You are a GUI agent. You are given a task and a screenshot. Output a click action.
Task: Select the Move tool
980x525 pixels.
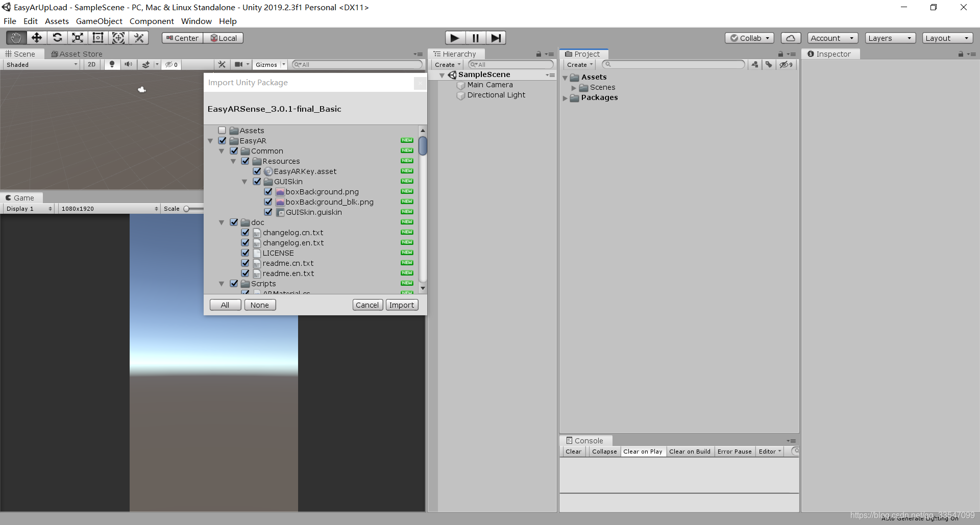point(37,38)
